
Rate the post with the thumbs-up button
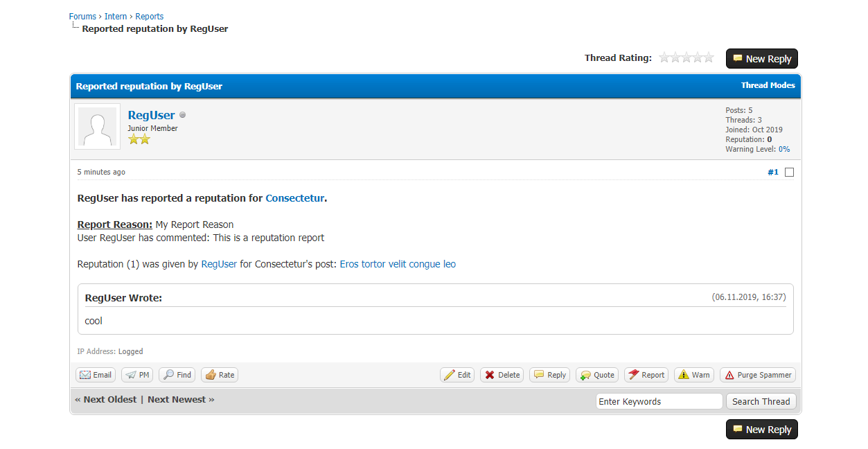click(220, 375)
